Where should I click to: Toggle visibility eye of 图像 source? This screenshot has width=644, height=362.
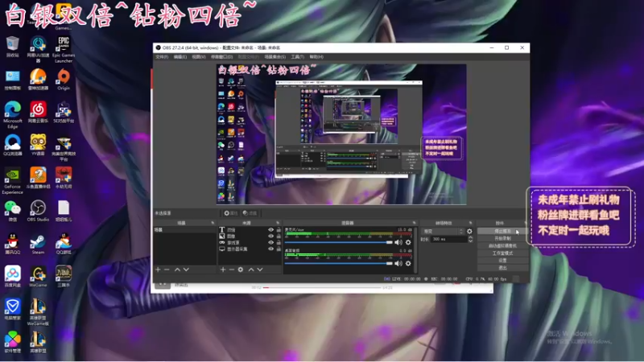pos(271,236)
